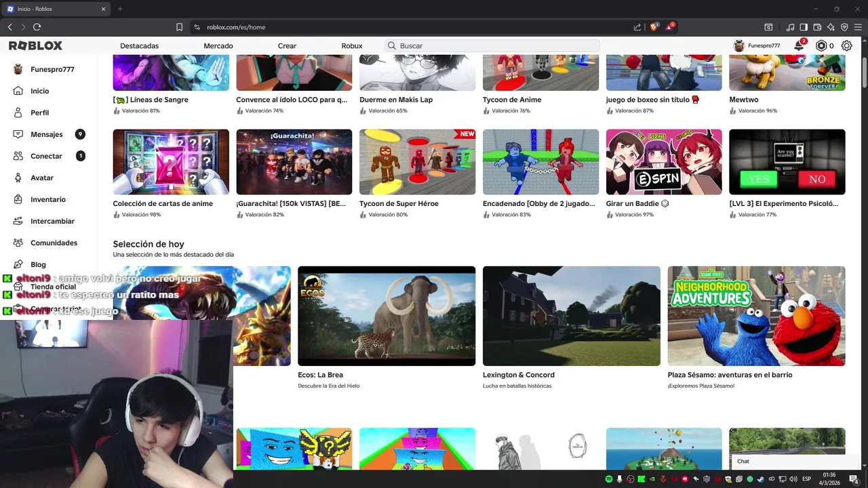
Task: Open the Ecos: La Brea featured card
Action: [387, 316]
